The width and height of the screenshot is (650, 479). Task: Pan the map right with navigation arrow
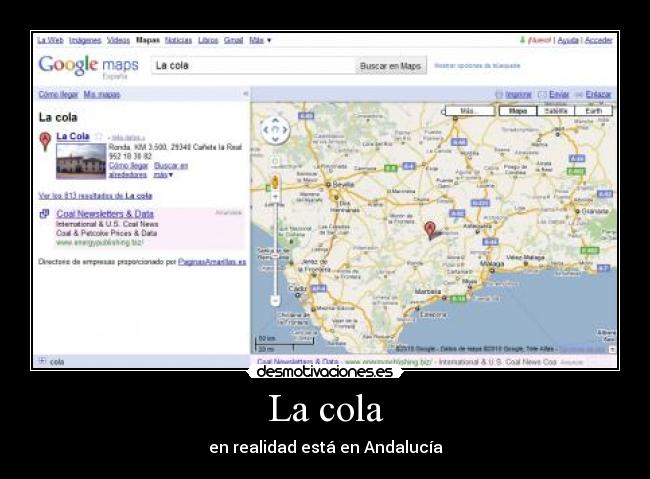point(284,130)
